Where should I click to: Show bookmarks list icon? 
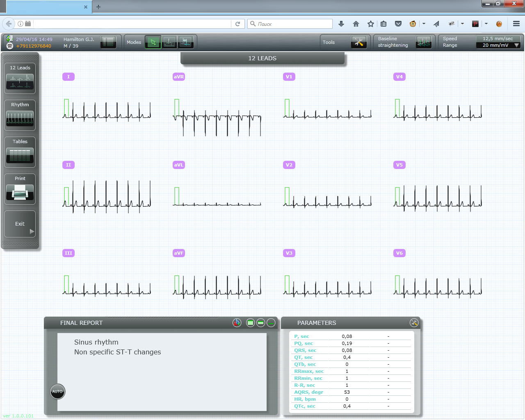click(x=383, y=24)
